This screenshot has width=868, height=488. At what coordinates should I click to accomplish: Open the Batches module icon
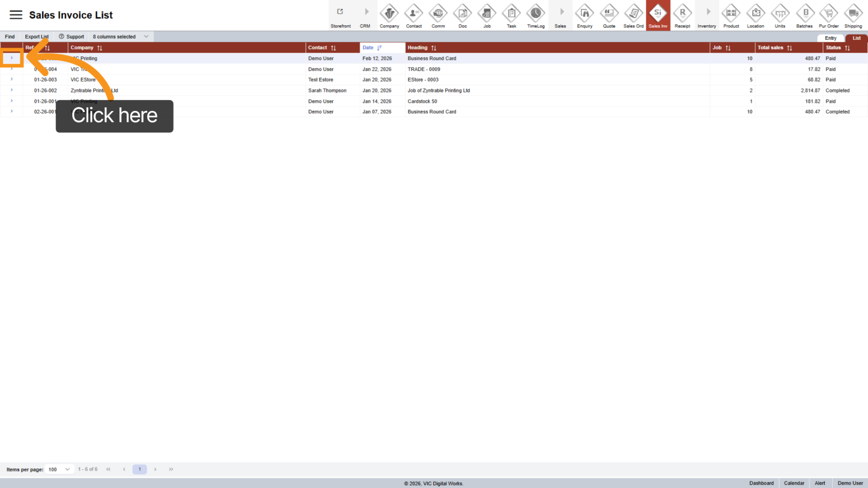pos(804,13)
